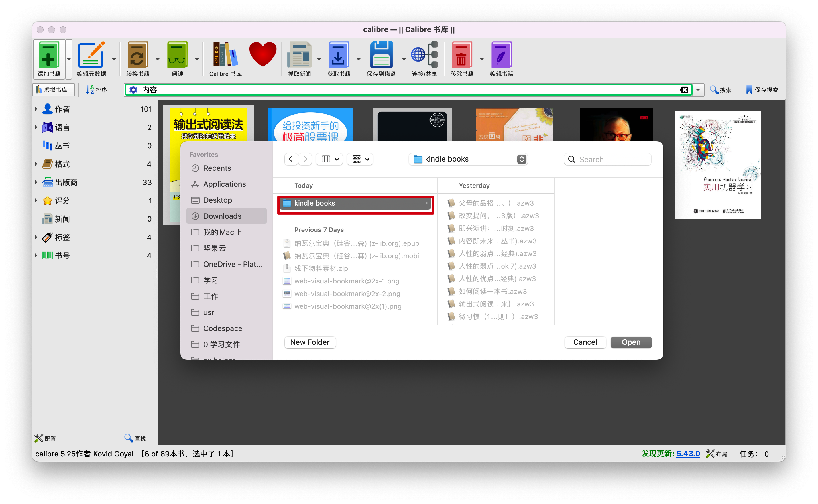818x504 pixels.
Task: Open the kindle books location popup
Action: coord(468,159)
